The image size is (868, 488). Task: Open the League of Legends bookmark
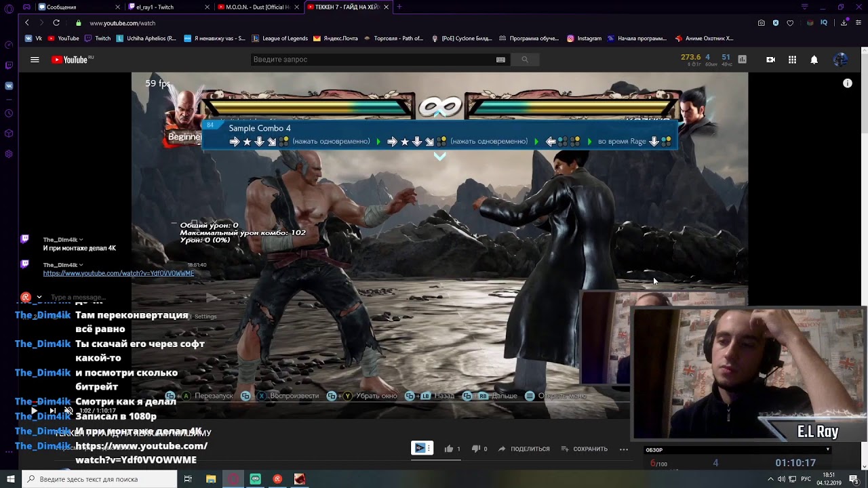pyautogui.click(x=279, y=39)
